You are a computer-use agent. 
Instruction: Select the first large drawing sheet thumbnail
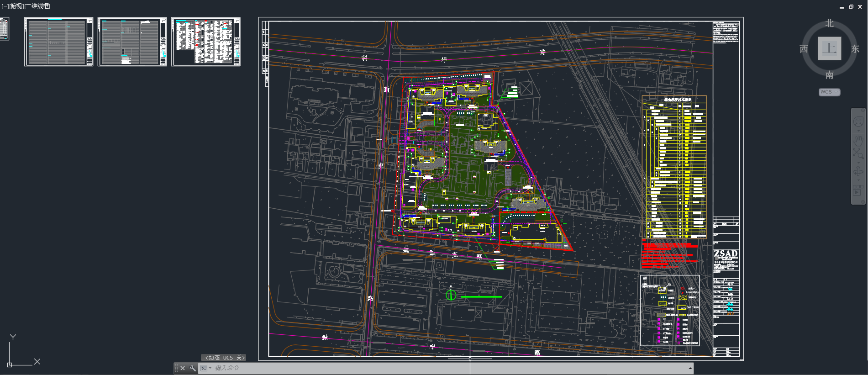(x=58, y=42)
